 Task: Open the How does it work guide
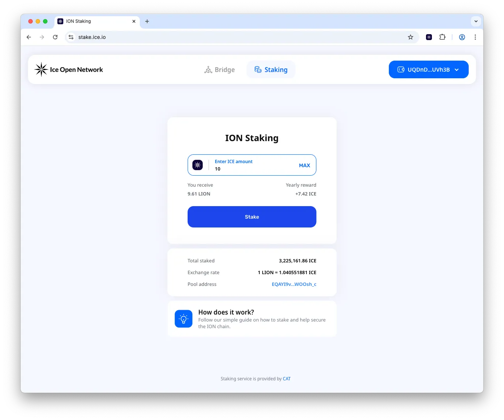click(x=252, y=319)
